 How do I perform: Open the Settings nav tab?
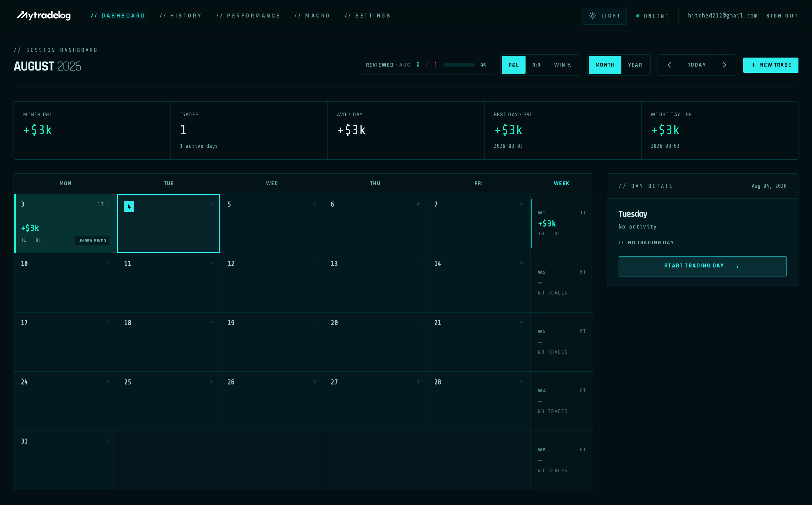pos(367,16)
